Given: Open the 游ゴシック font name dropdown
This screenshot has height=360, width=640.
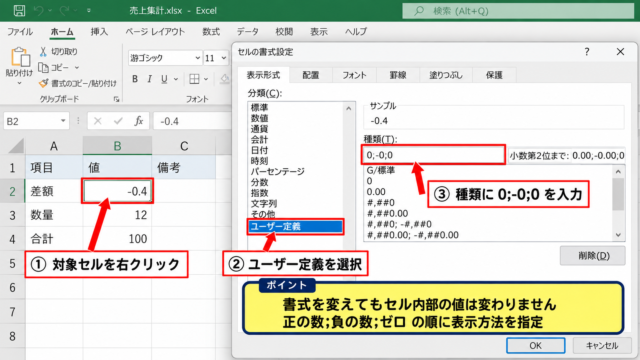Looking at the screenshot, I should tap(198, 58).
